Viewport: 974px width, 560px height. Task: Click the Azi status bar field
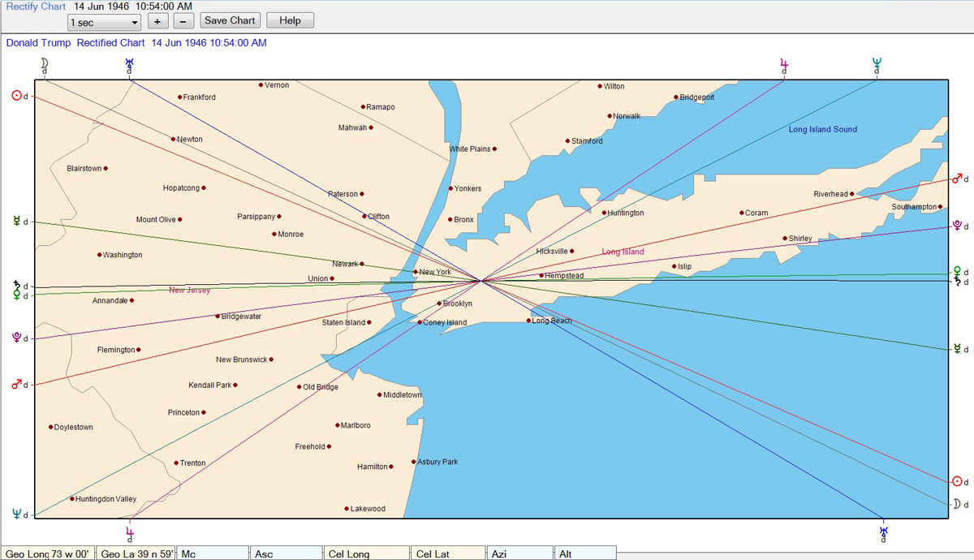[519, 554]
